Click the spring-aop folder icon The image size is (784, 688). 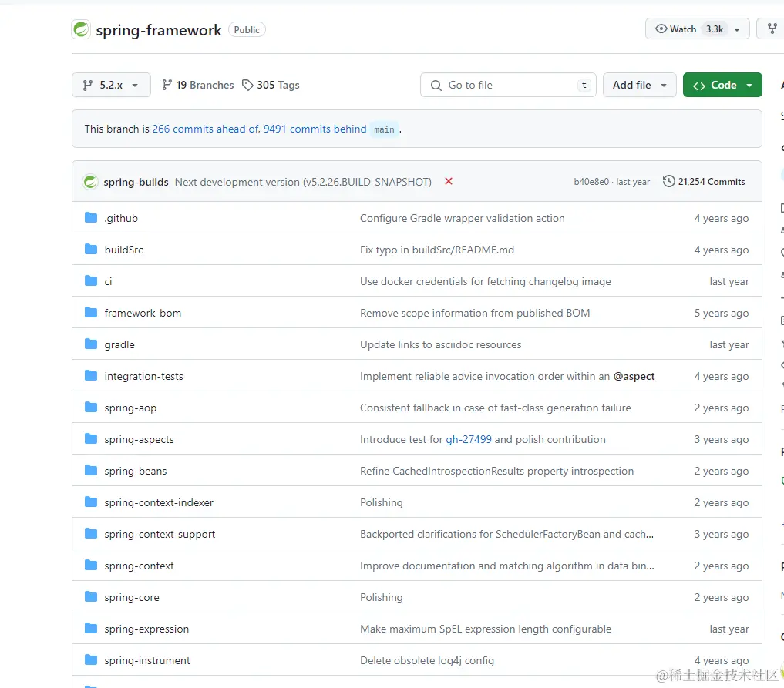pyautogui.click(x=91, y=408)
